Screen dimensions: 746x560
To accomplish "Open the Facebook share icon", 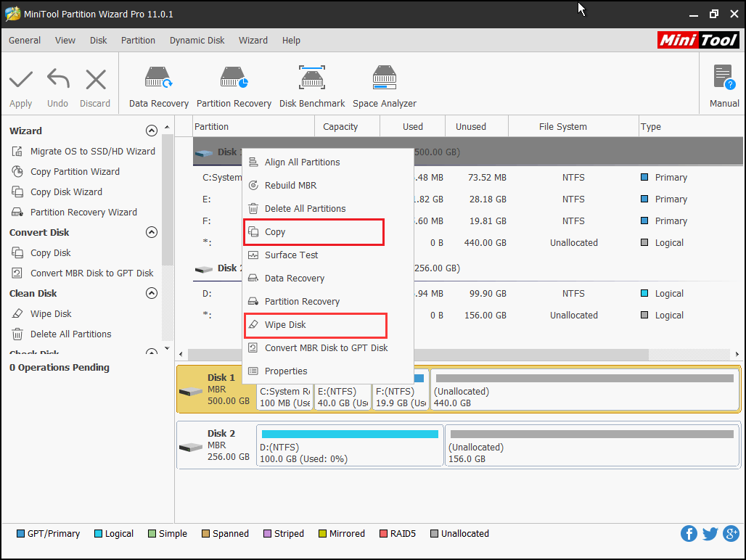I will [x=689, y=533].
